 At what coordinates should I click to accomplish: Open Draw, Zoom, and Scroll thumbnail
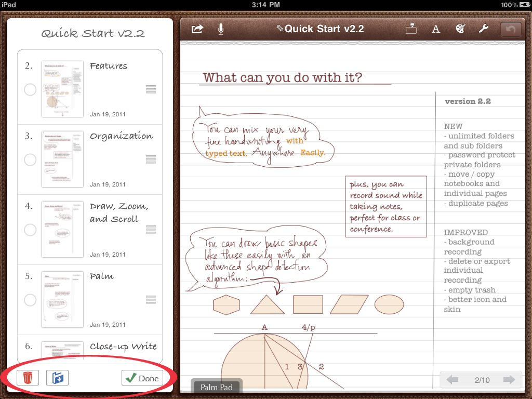pos(62,229)
